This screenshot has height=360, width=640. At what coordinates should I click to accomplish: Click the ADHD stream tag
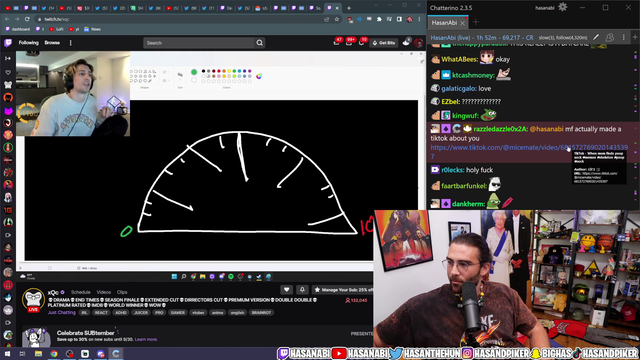[x=120, y=313]
